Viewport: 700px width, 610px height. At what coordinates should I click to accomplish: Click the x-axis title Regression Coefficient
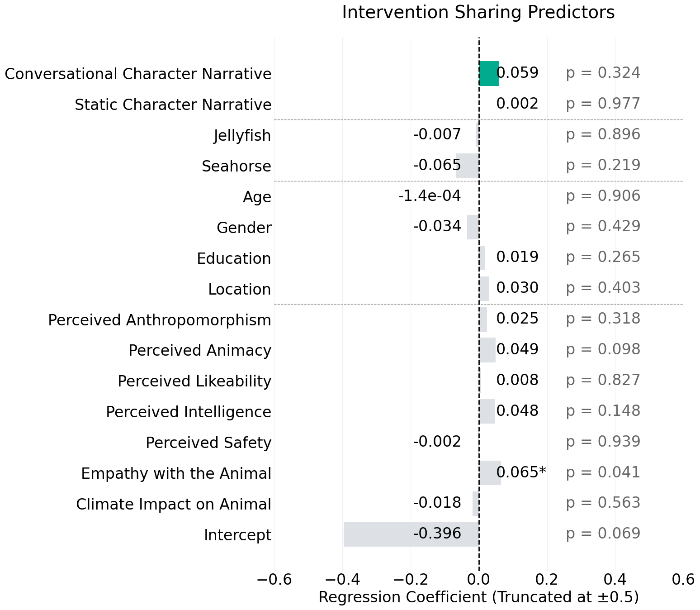pyautogui.click(x=478, y=597)
